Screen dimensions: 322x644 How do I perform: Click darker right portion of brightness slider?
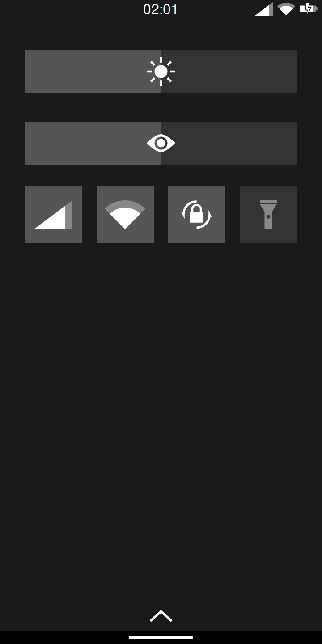pos(229,72)
